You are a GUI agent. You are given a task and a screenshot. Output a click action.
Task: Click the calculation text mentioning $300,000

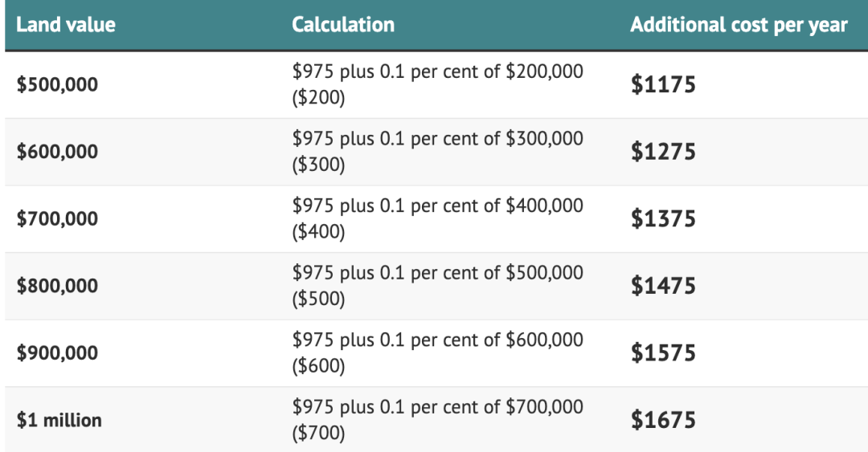click(438, 151)
